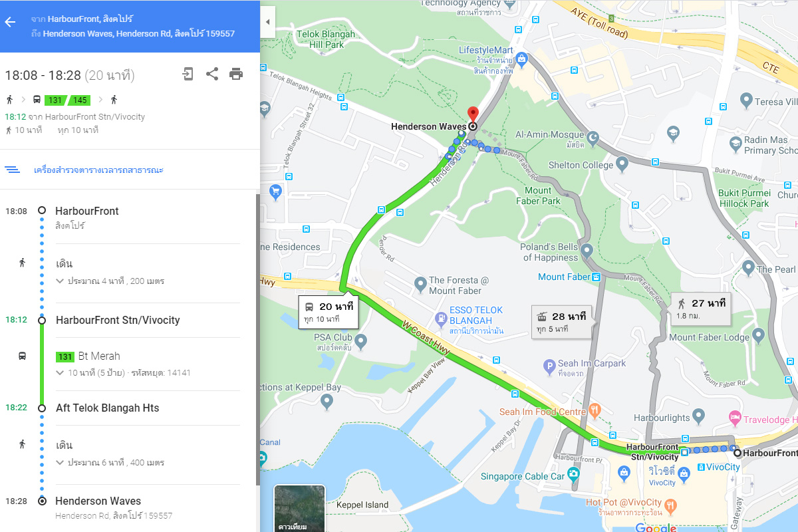Expand the 6-minute 400 meter walking details
798x532 pixels.
(x=110, y=462)
